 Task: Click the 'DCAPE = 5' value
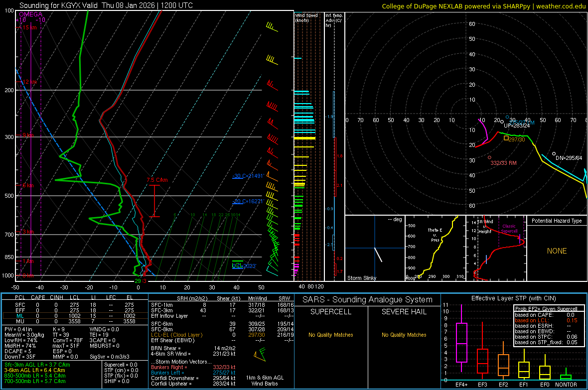coord(17,351)
